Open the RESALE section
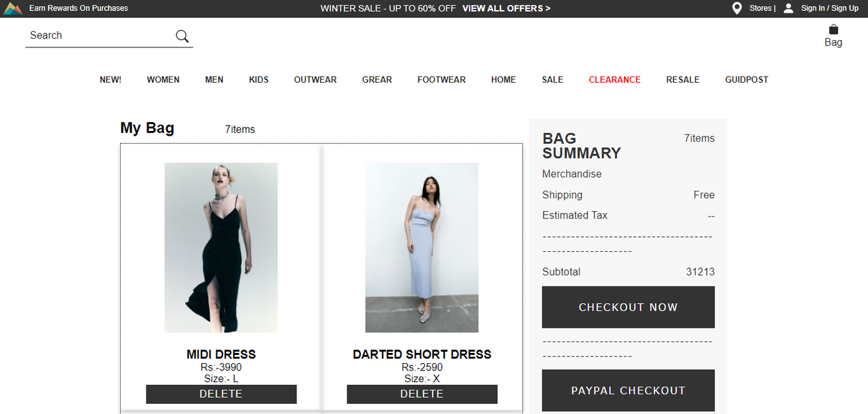Viewport: 868px width, 414px height. pyautogui.click(x=683, y=79)
